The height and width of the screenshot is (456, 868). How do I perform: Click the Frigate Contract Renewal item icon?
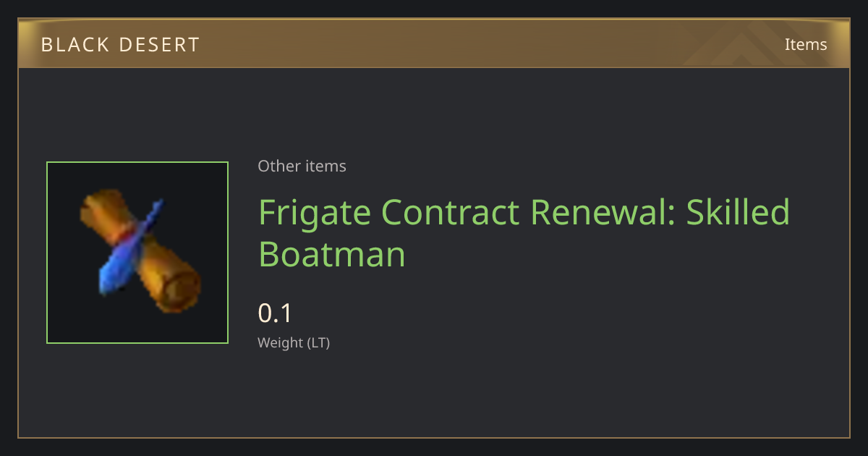point(137,253)
